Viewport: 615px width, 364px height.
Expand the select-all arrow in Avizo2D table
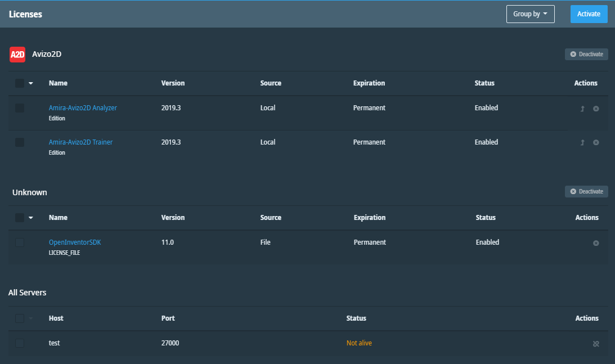point(31,83)
